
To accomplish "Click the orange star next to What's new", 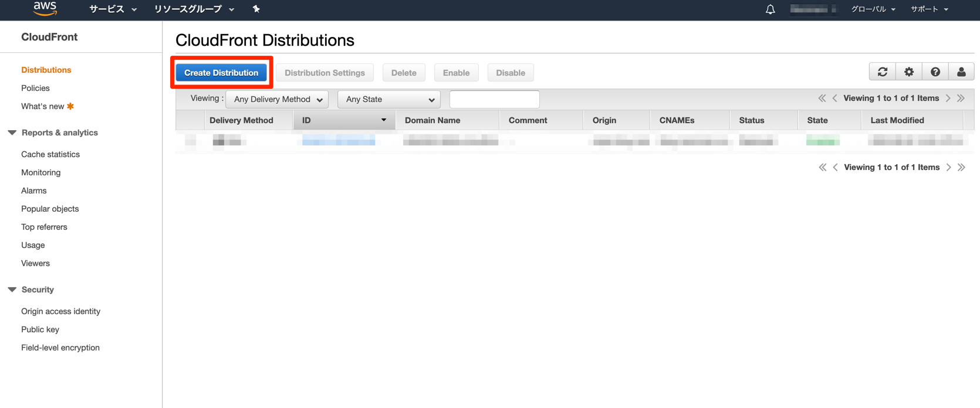I will pos(70,106).
